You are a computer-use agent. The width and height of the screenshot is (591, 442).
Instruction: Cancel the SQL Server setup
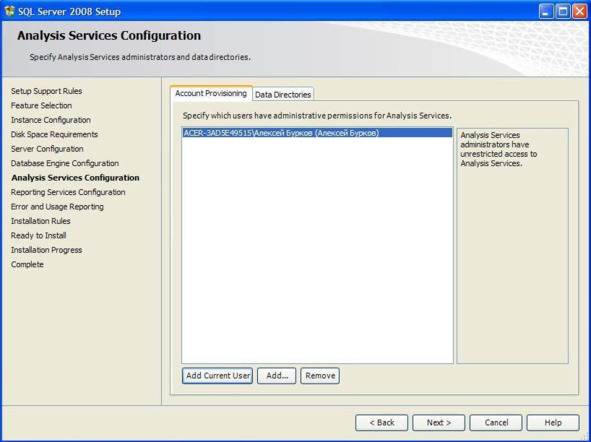pos(496,423)
